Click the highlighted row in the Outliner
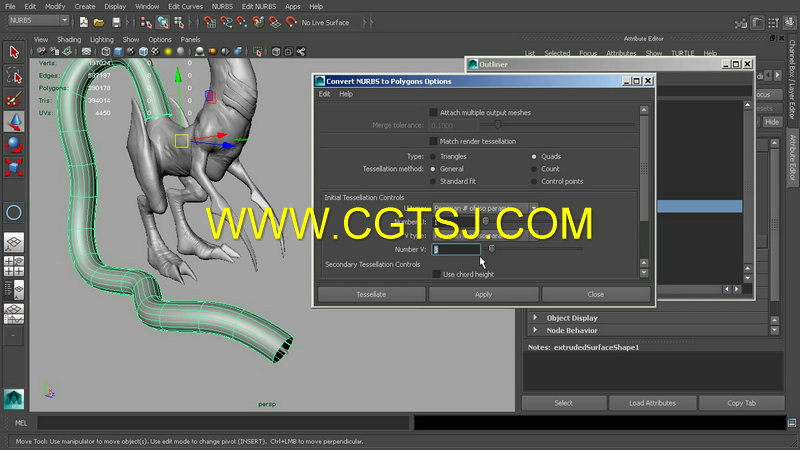Screen dimensions: 800x450 point(699,206)
